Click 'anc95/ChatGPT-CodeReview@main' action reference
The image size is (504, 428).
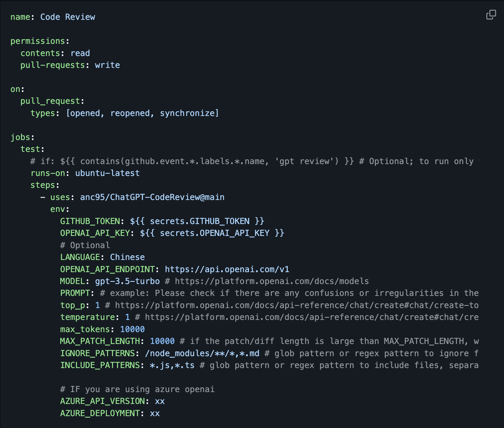coord(152,197)
